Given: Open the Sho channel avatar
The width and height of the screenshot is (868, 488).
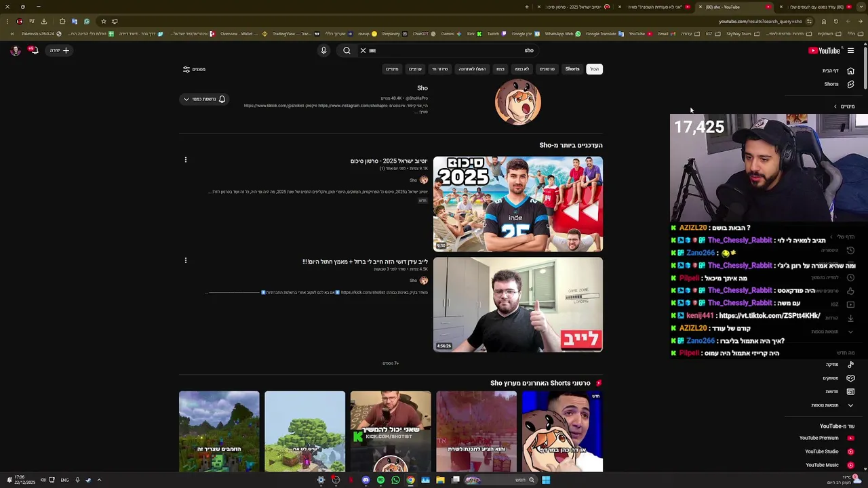Looking at the screenshot, I should [518, 102].
